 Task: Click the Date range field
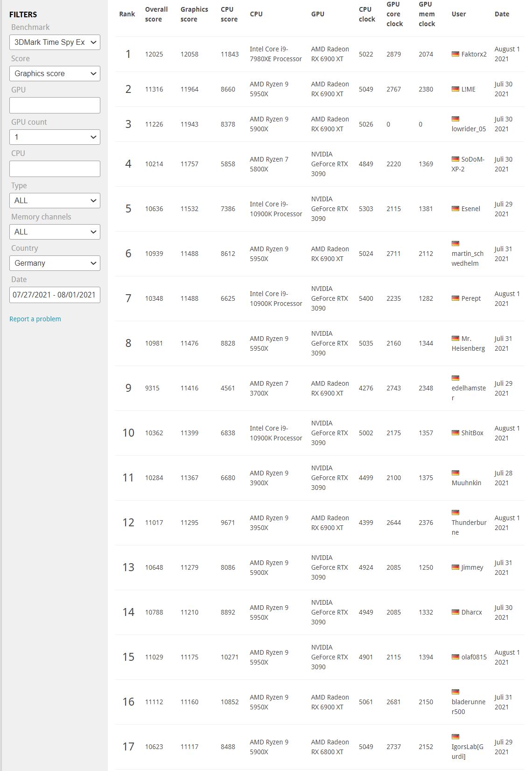click(55, 295)
